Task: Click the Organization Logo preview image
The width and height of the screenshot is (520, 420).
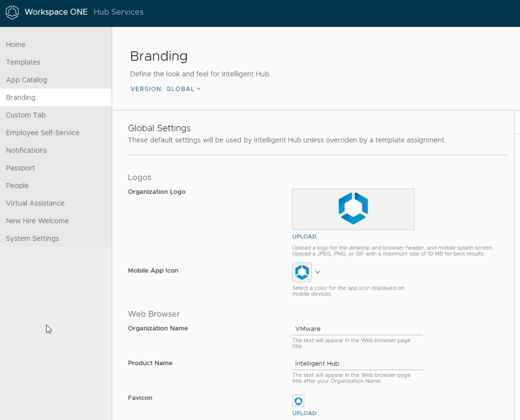Action: [353, 208]
